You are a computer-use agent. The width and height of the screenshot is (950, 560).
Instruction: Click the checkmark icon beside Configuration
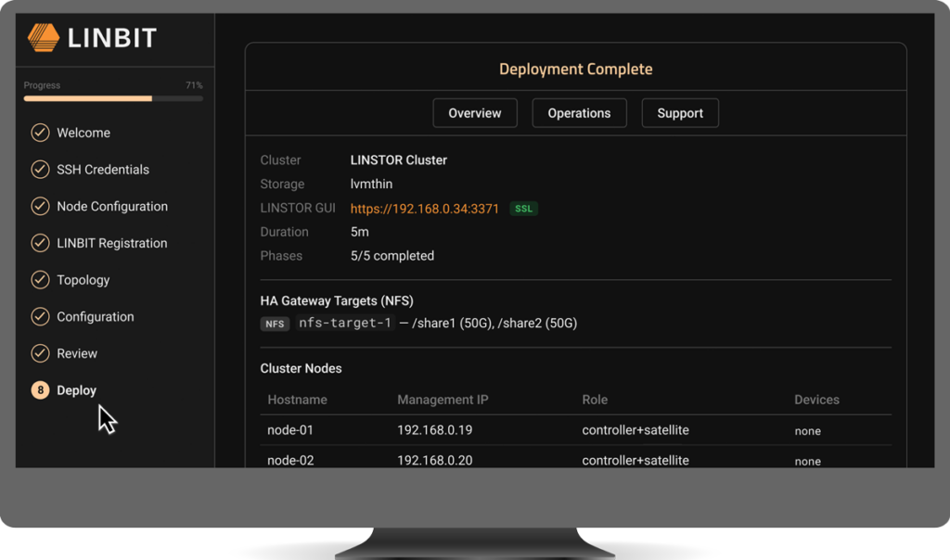coord(40,317)
